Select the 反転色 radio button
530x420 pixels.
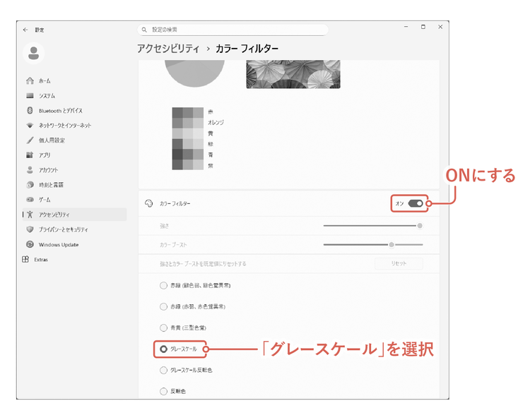coord(164,391)
